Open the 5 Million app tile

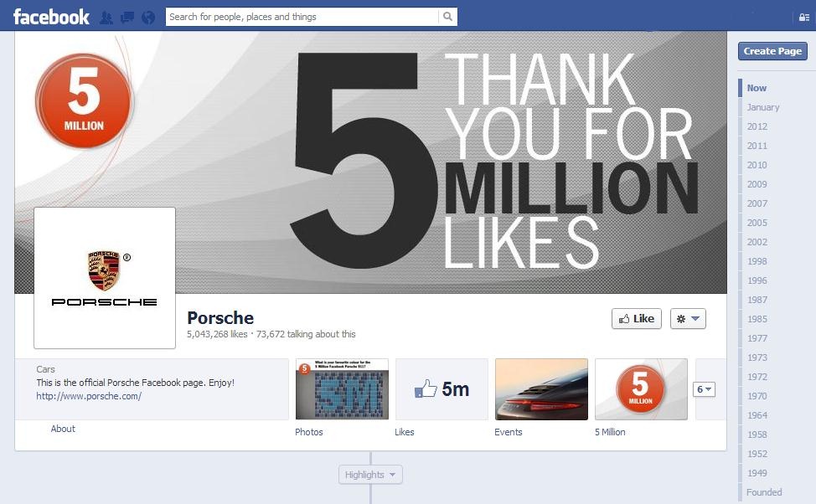[641, 389]
